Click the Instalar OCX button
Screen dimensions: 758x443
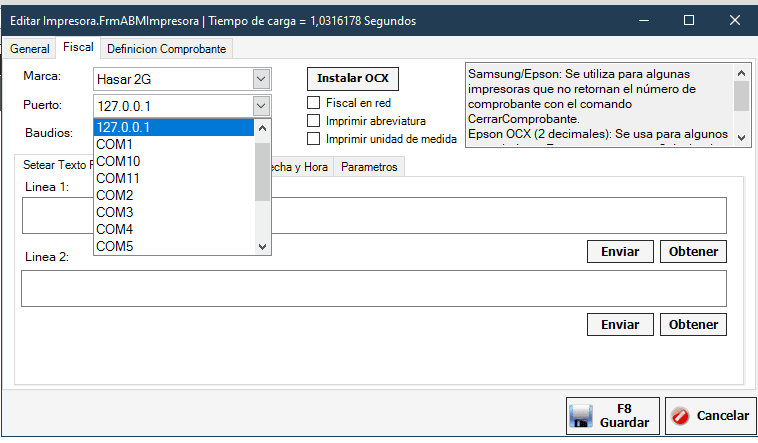click(x=353, y=78)
